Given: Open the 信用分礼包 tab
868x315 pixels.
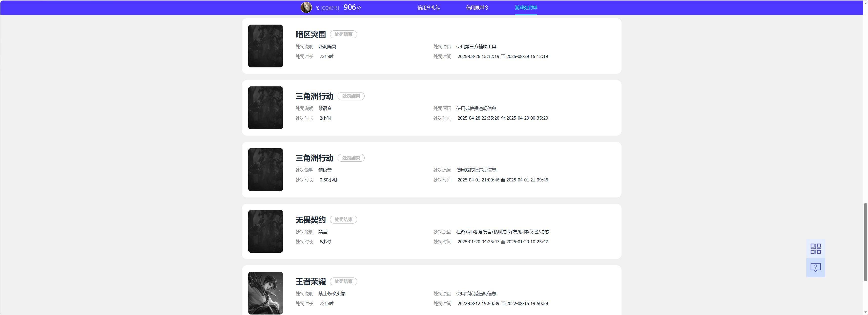Looking at the screenshot, I should (x=428, y=7).
